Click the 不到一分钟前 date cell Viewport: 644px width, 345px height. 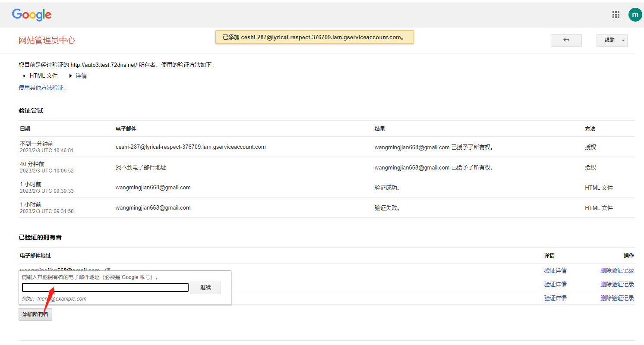[37, 144]
